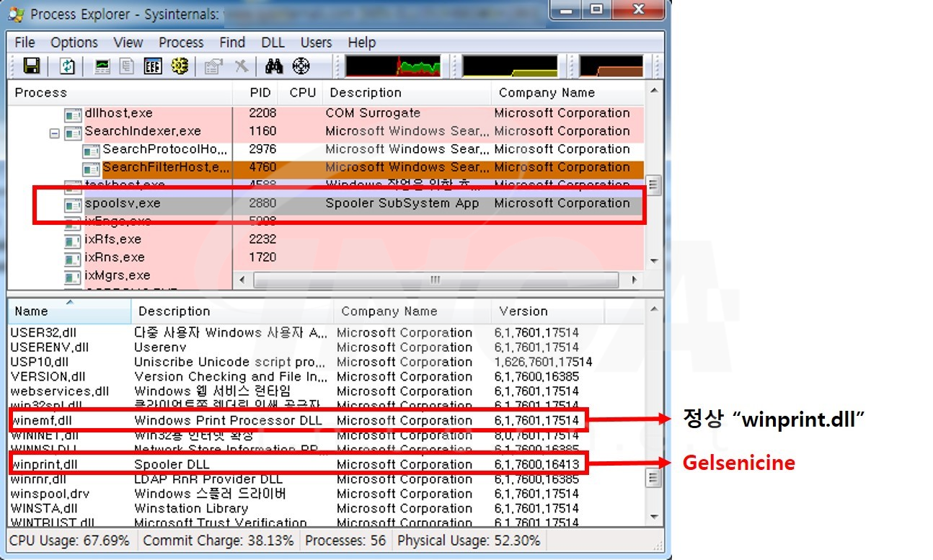Open the DLL menu
The width and height of the screenshot is (933, 560).
(273, 43)
